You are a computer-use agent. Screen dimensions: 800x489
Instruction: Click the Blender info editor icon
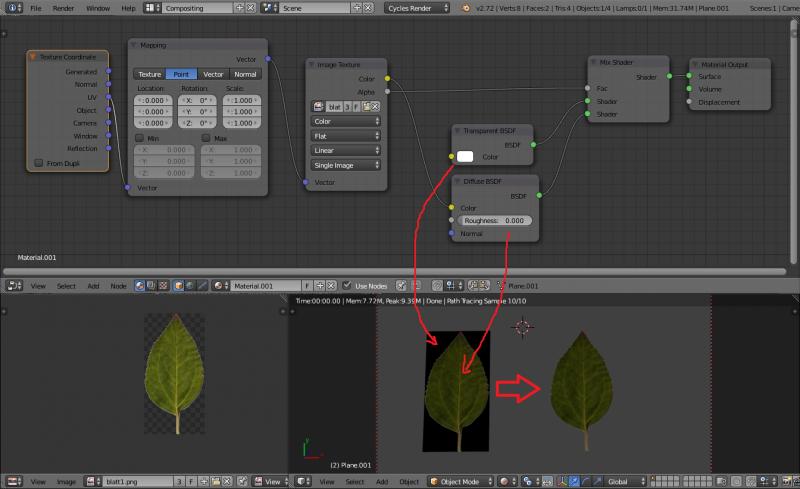click(x=10, y=7)
